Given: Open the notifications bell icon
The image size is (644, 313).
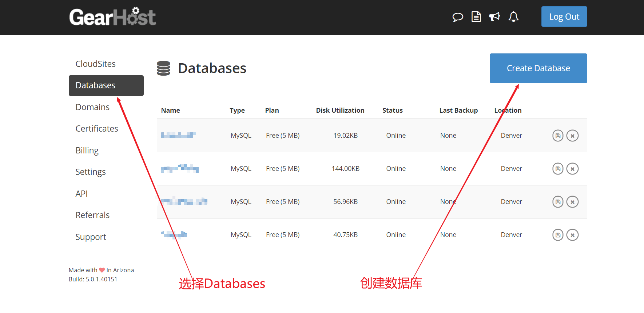Looking at the screenshot, I should pos(513,17).
